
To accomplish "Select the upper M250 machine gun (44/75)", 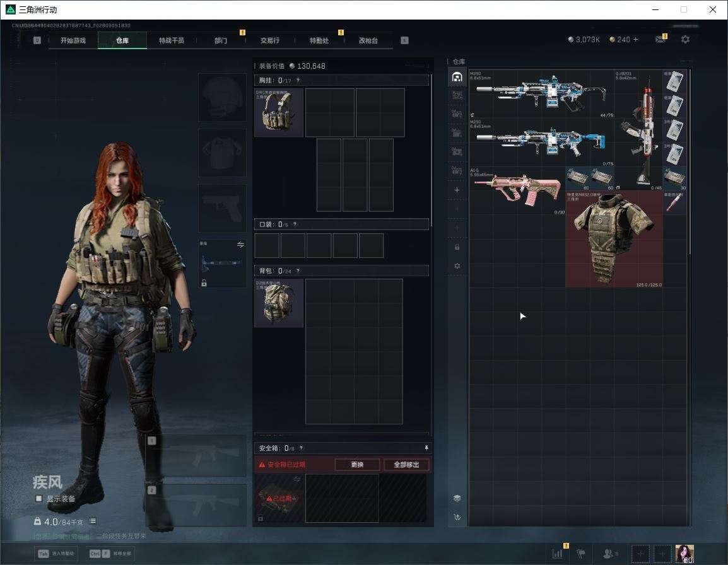I will click(x=541, y=94).
